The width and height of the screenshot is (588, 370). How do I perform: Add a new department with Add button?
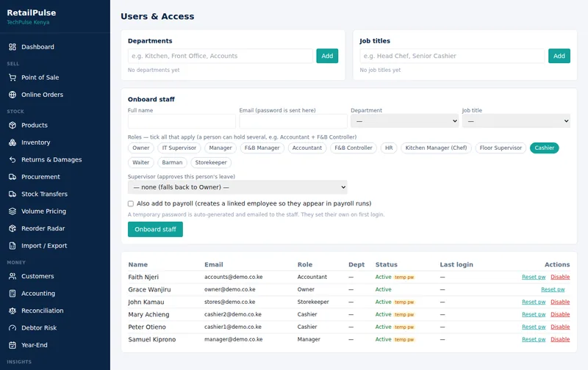click(327, 56)
